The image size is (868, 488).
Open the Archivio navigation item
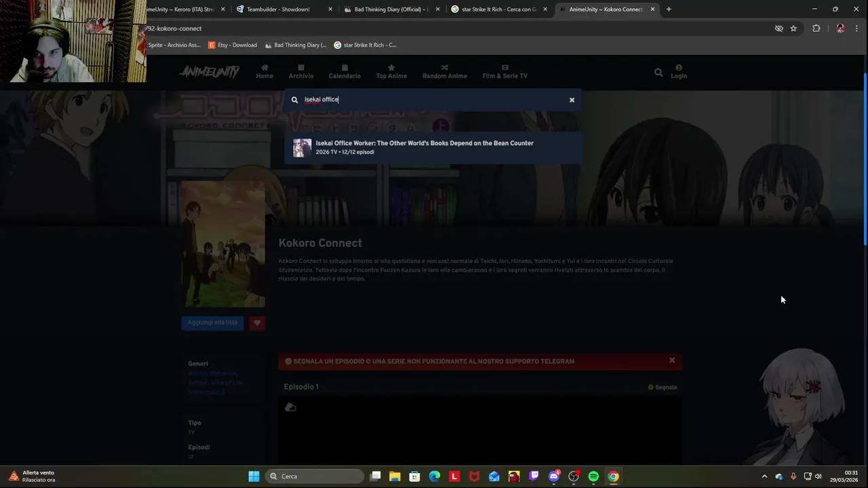pyautogui.click(x=301, y=72)
